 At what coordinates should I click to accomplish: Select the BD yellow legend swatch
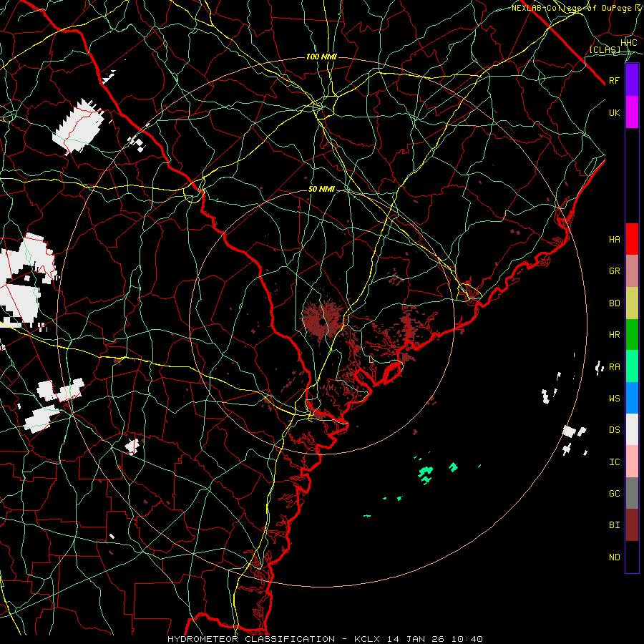pos(632,303)
